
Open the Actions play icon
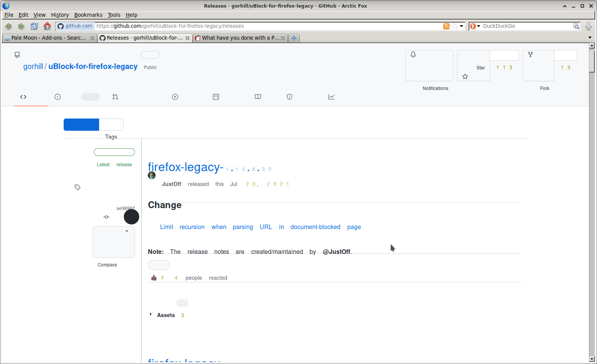pyautogui.click(x=175, y=97)
